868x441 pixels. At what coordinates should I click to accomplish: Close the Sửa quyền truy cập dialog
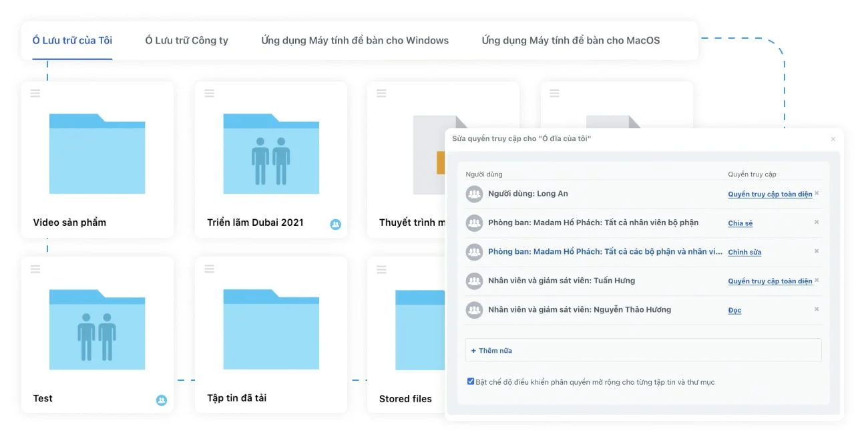(x=833, y=139)
